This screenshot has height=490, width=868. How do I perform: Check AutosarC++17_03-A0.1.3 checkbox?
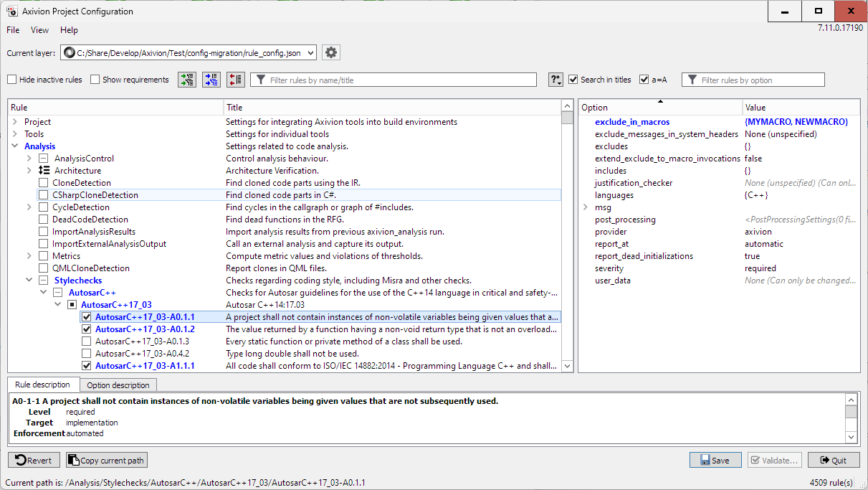coord(87,341)
